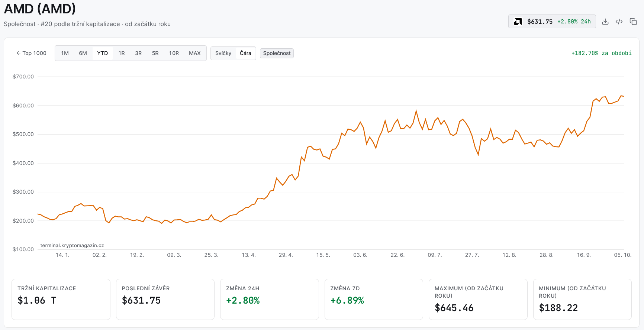This screenshot has height=330, width=644.
Task: Click the +2.80% 24h change in badge
Action: pos(574,22)
